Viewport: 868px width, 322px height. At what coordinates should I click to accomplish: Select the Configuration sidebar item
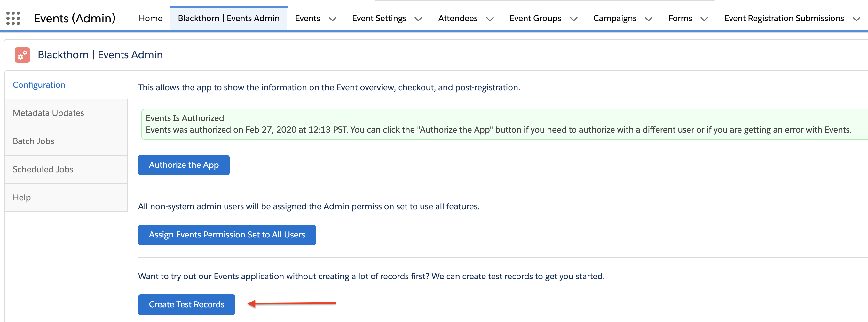click(39, 85)
